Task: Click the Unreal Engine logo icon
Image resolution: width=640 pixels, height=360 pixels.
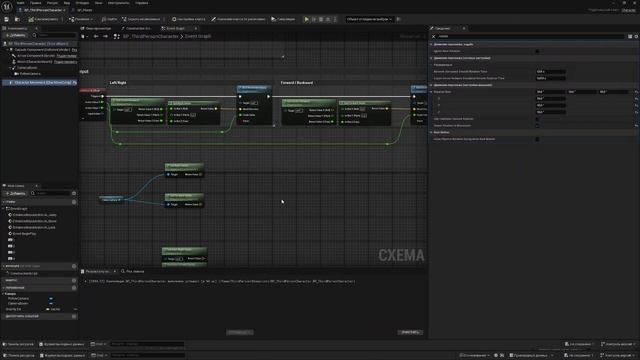Action: coord(7,6)
